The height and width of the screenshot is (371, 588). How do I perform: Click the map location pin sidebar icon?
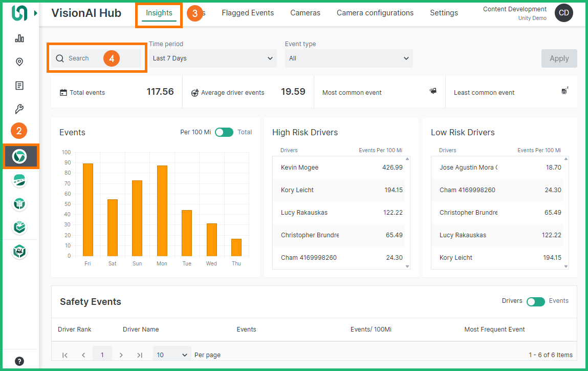click(19, 62)
